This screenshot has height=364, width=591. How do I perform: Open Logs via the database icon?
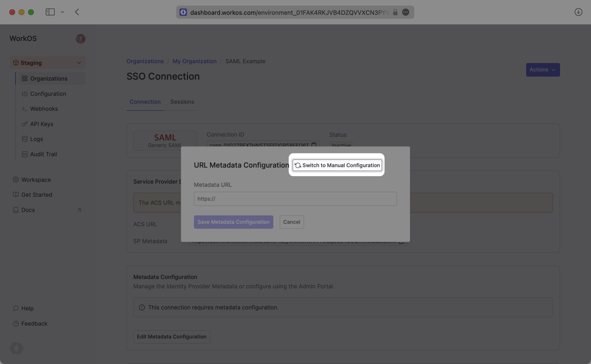pyautogui.click(x=25, y=139)
